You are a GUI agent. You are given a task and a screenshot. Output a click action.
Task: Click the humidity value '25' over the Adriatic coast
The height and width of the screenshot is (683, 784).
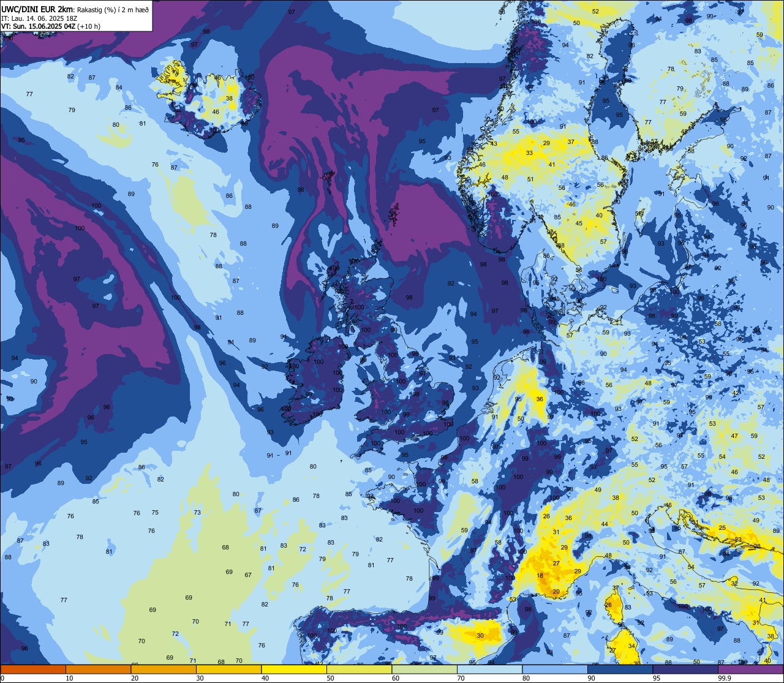[722, 528]
